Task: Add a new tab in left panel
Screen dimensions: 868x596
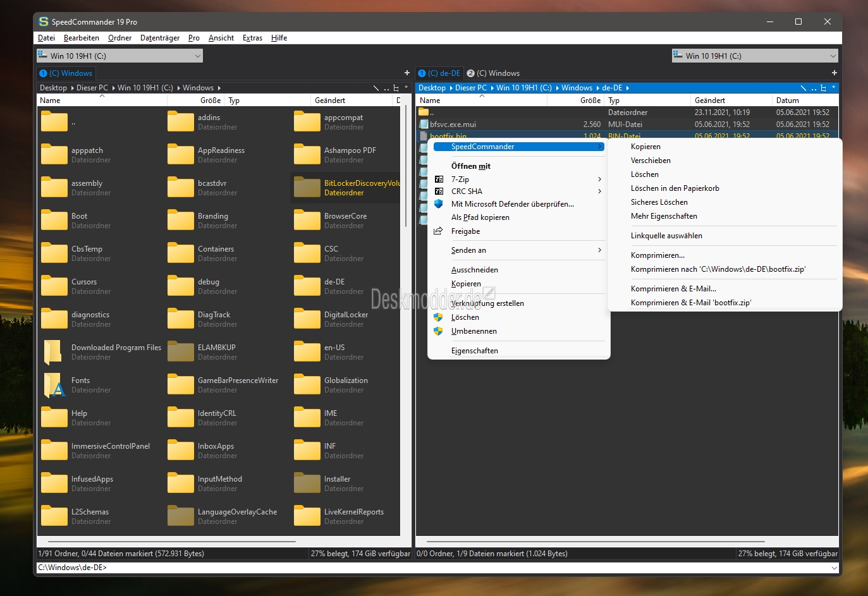Action: pyautogui.click(x=407, y=73)
